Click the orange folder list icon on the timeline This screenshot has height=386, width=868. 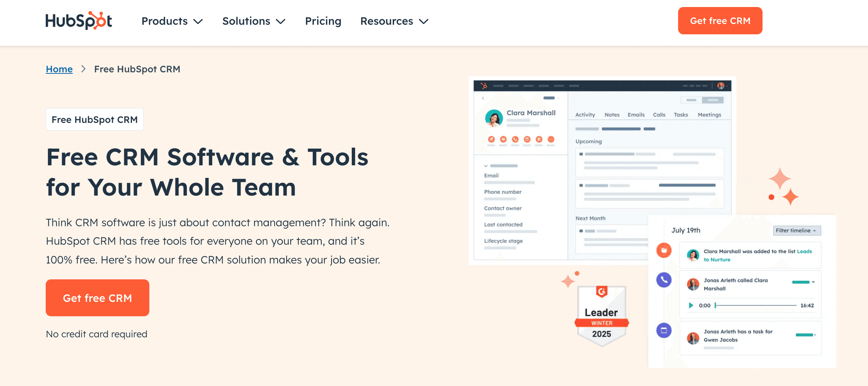coord(664,251)
